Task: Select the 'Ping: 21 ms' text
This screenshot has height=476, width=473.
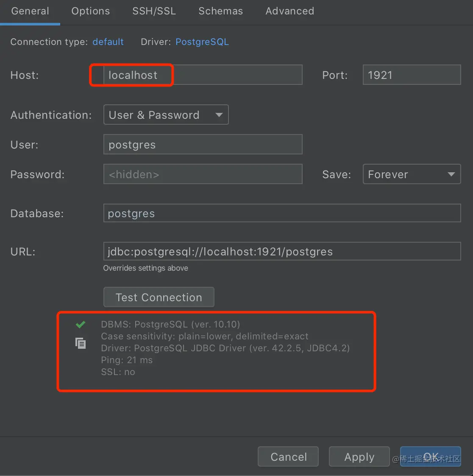Action: click(127, 360)
